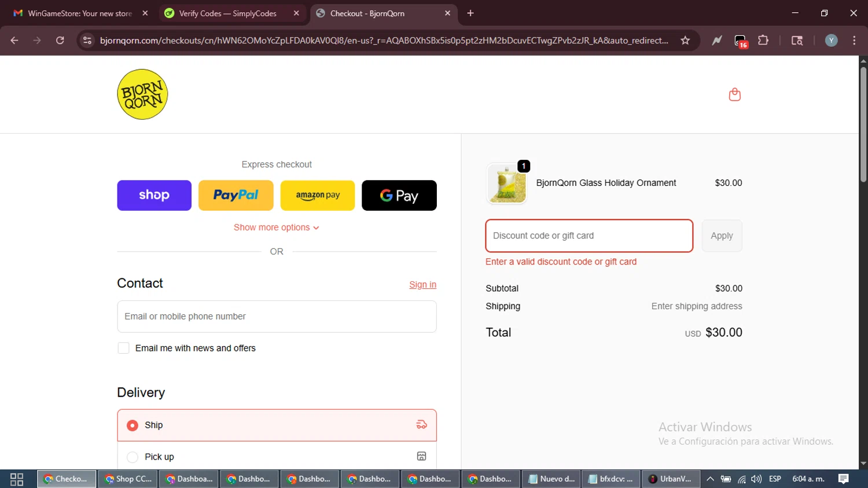This screenshot has width=868, height=488.
Task: Click the scrollbar down arrow
Action: (x=863, y=464)
